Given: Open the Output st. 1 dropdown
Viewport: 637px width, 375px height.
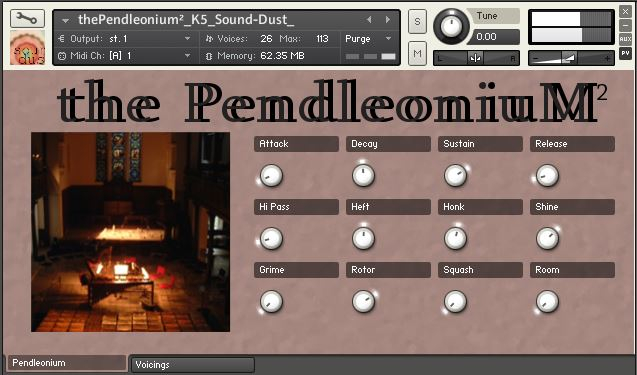Looking at the screenshot, I should (187, 39).
